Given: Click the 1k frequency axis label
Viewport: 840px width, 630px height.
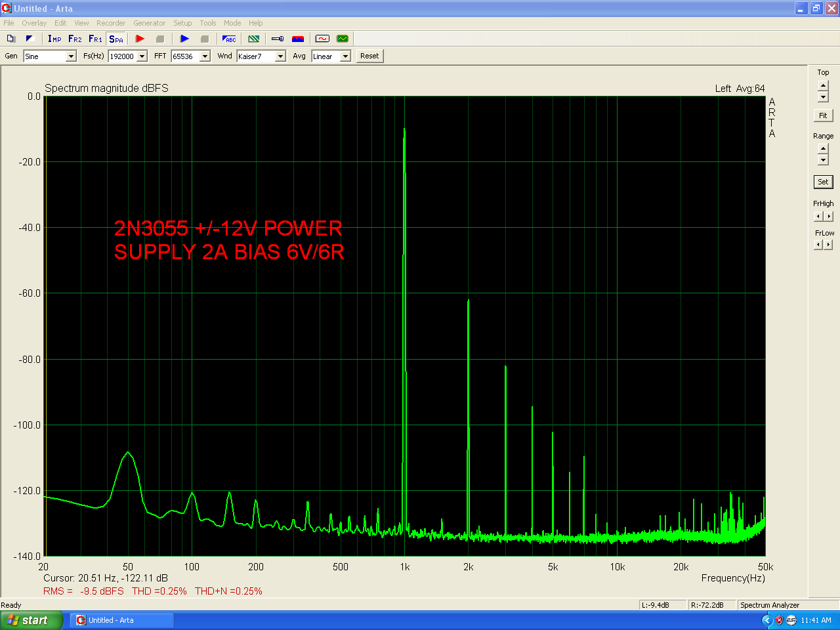Looking at the screenshot, I should click(405, 567).
